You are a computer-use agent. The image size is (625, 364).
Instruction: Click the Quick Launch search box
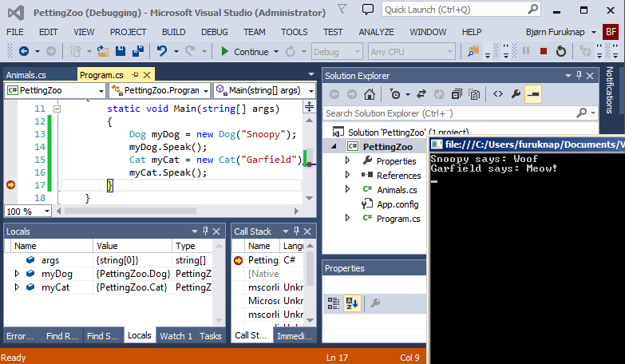point(461,10)
